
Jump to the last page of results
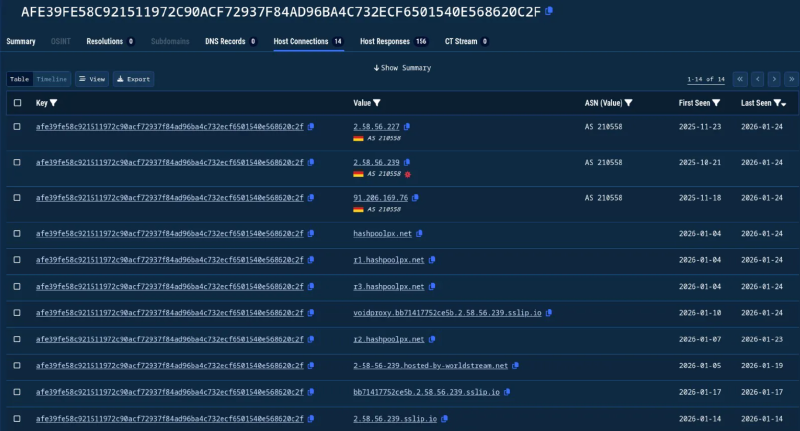791,79
